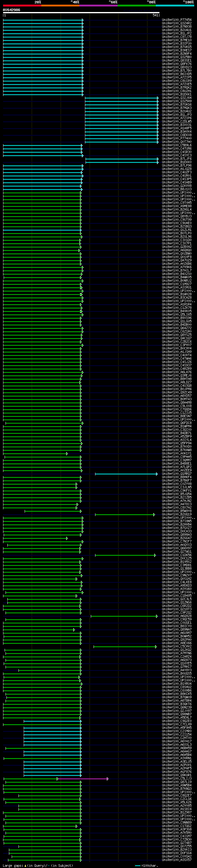Click the red 20% identity legend segment

tap(22, 6)
